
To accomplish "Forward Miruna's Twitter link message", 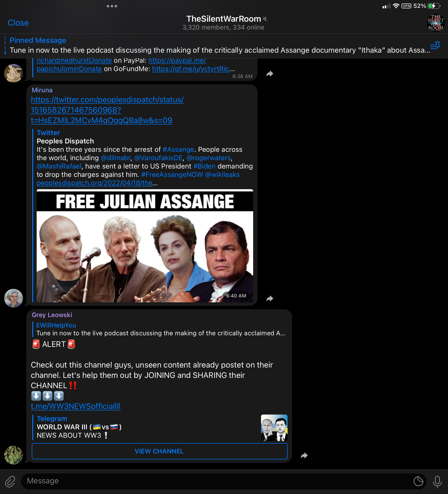I will (270, 298).
